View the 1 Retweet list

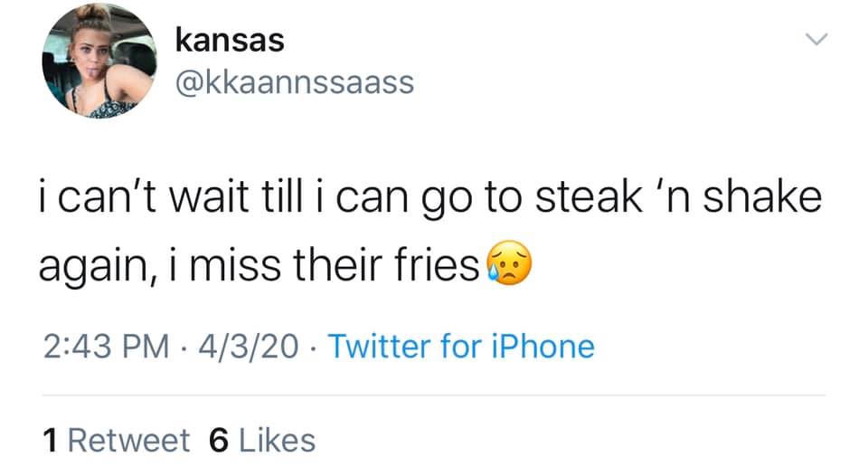pyautogui.click(x=116, y=441)
